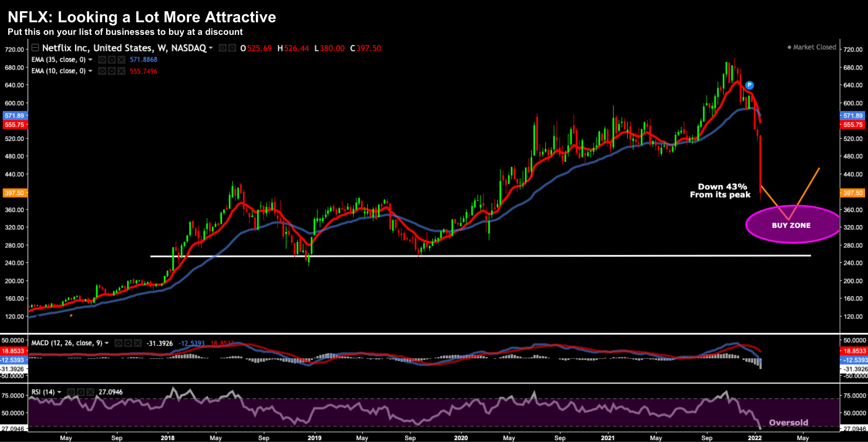The image size is (868, 442).
Task: Hide EMA 35 using eye icon
Action: [102, 60]
